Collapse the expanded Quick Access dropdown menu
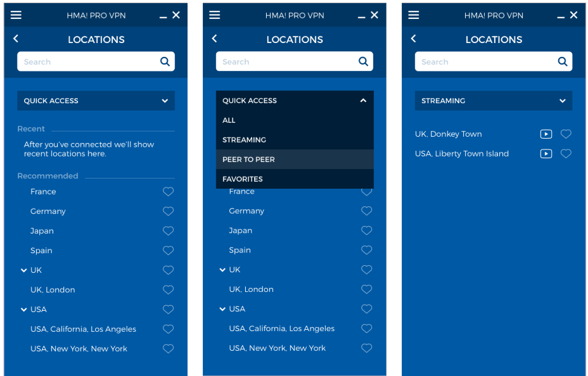 click(363, 101)
